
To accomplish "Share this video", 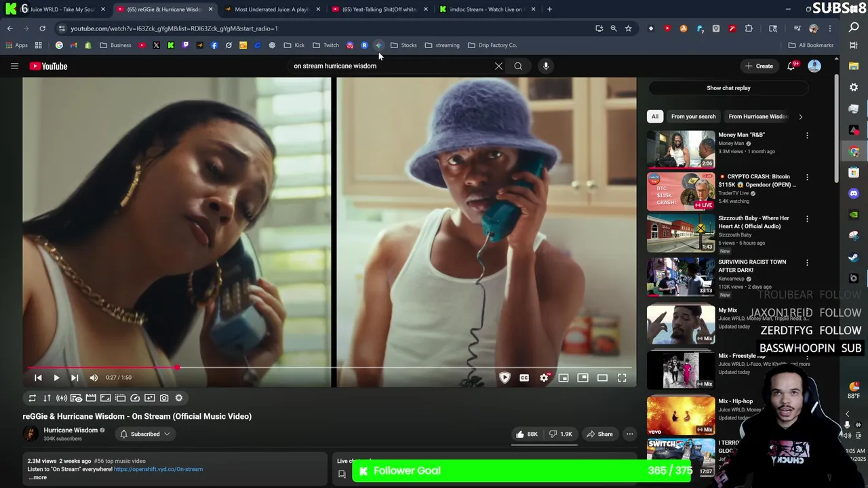I will (599, 434).
